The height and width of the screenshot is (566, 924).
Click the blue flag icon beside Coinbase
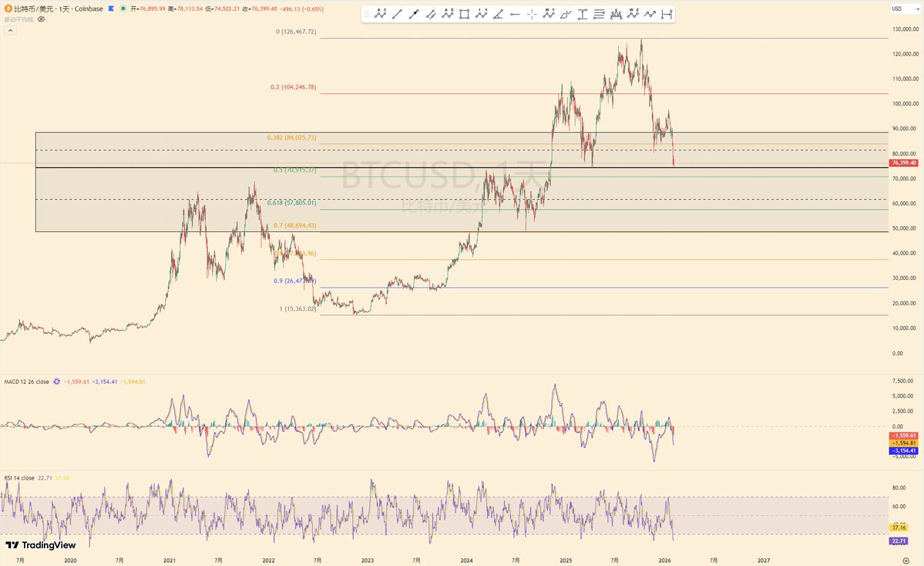[112, 8]
